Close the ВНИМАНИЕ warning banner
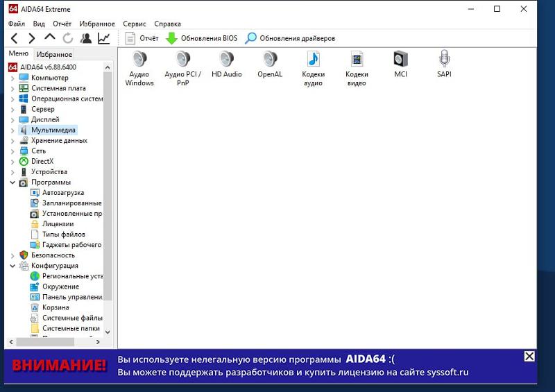Screen dimensions: 555x392 pyautogui.click(x=529, y=356)
